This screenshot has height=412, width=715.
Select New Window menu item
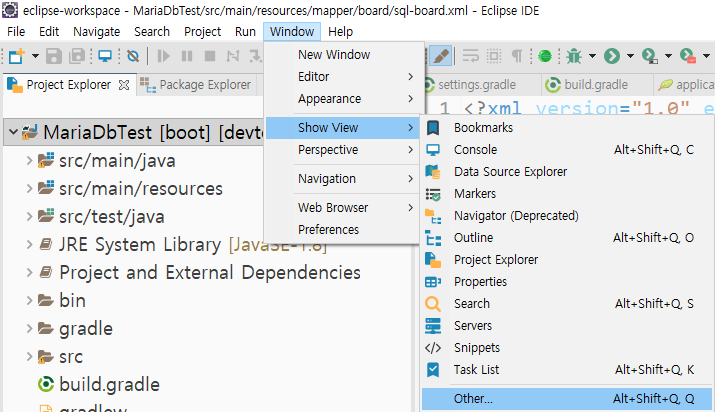point(342,55)
